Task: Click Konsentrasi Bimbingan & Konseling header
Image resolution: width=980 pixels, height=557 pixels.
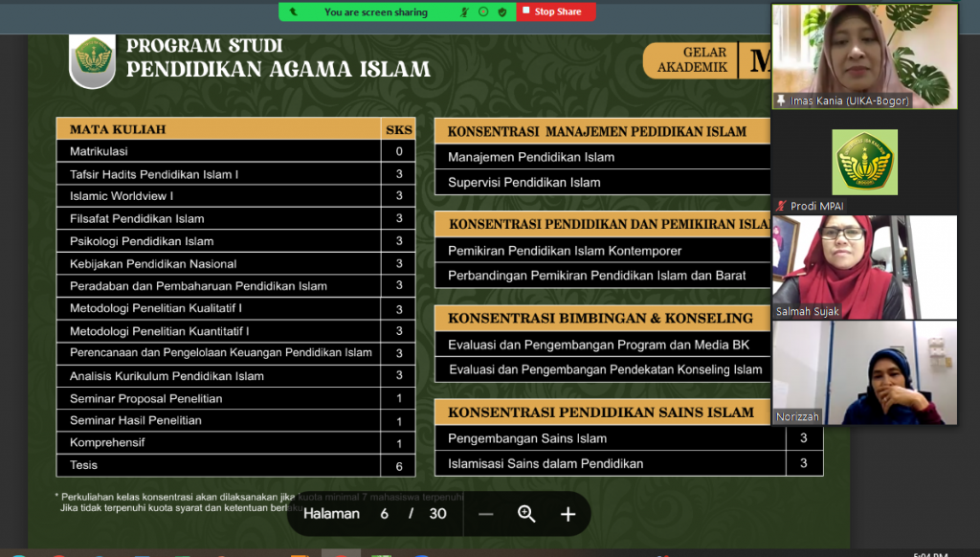Action: pyautogui.click(x=603, y=318)
